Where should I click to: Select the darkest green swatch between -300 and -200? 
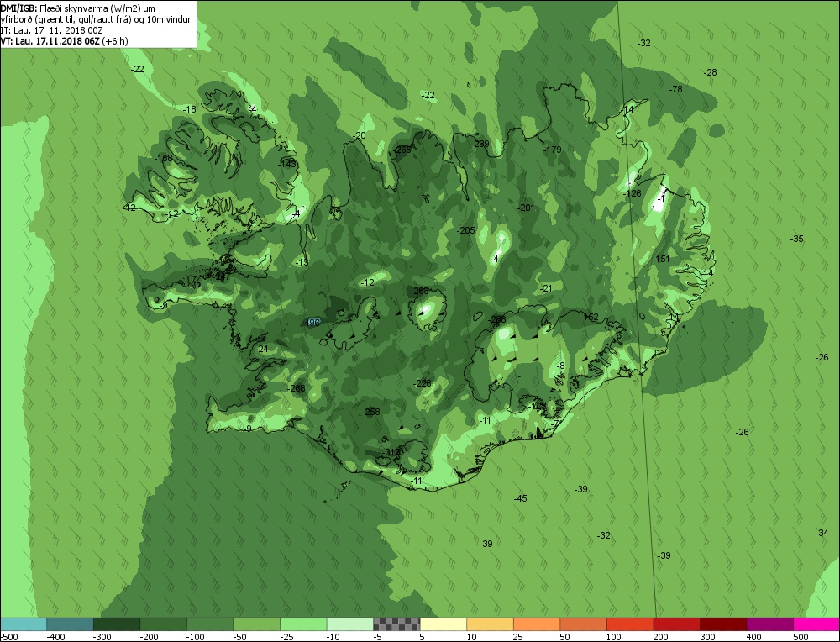pyautogui.click(x=116, y=624)
